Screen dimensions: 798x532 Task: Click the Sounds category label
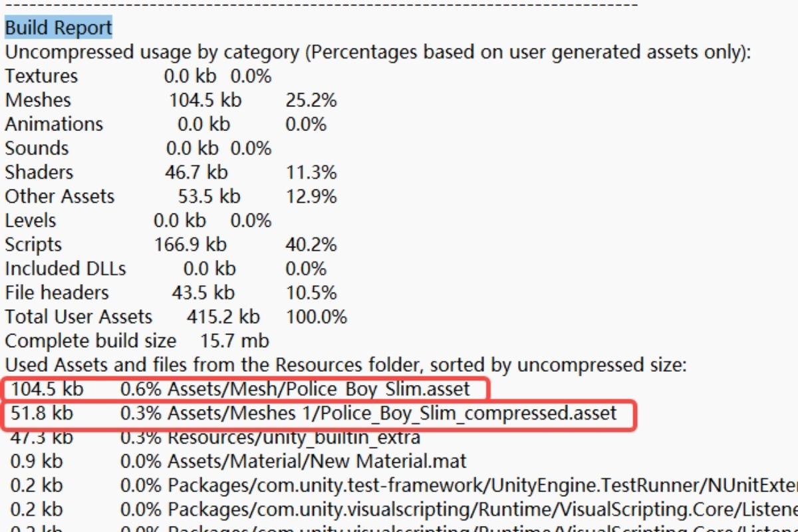coord(37,148)
